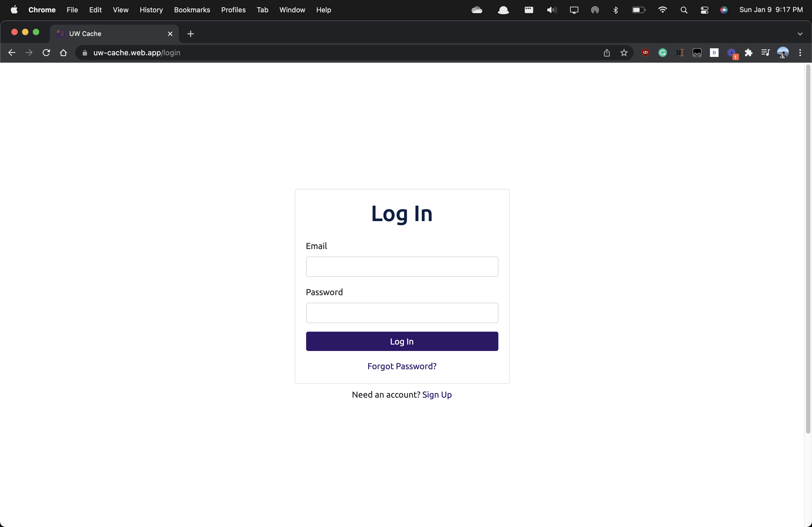Open the Chrome three-dot menu

pos(800,53)
